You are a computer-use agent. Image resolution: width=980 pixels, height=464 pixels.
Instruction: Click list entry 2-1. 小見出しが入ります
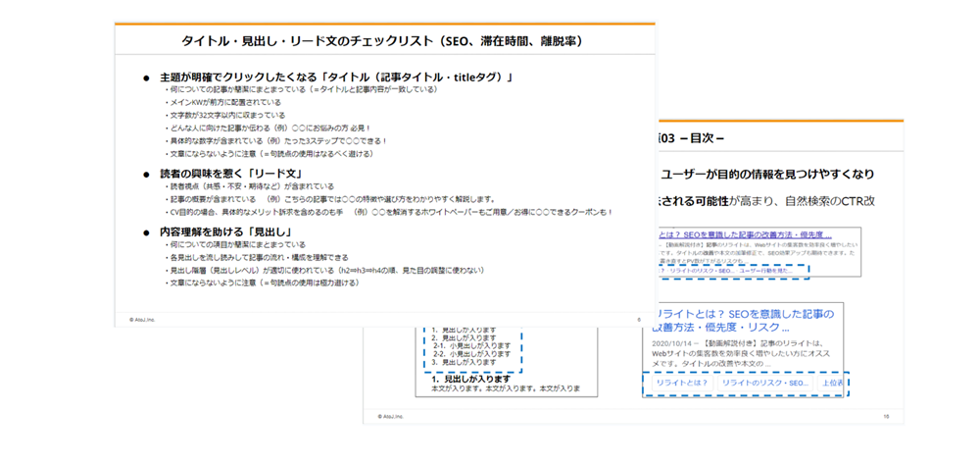click(x=472, y=345)
